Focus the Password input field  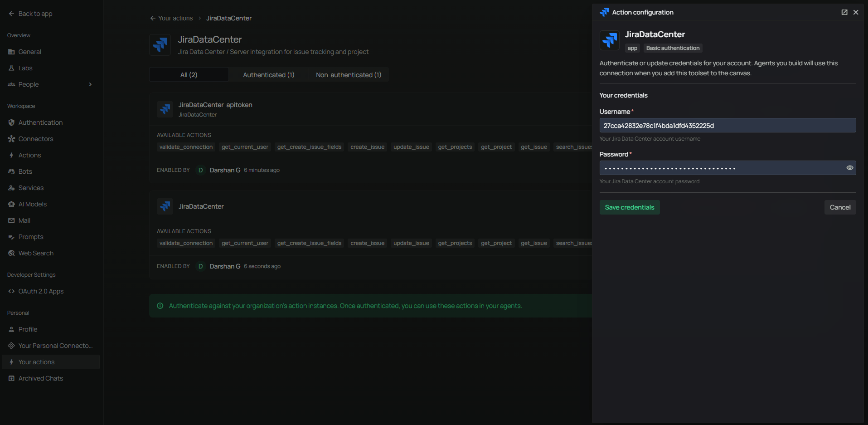point(727,168)
